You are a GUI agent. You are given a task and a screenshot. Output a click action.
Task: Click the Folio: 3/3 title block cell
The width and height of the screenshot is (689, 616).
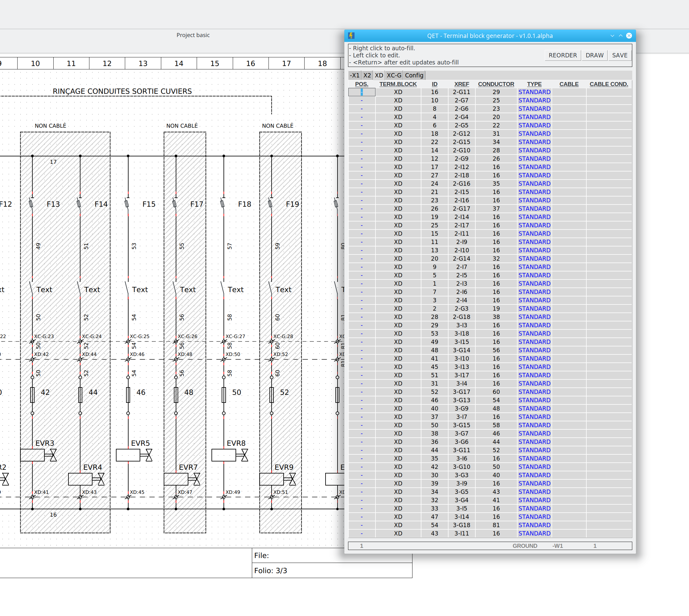[x=332, y=570]
